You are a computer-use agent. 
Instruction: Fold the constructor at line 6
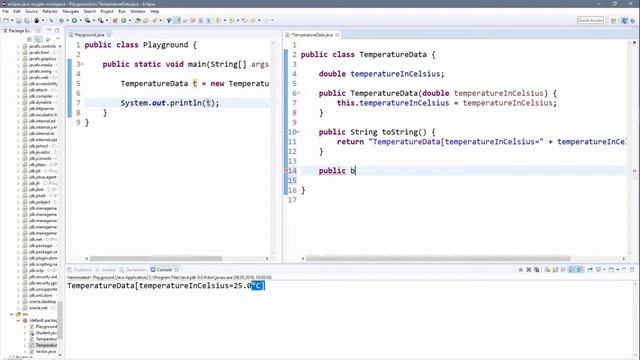coord(298,93)
